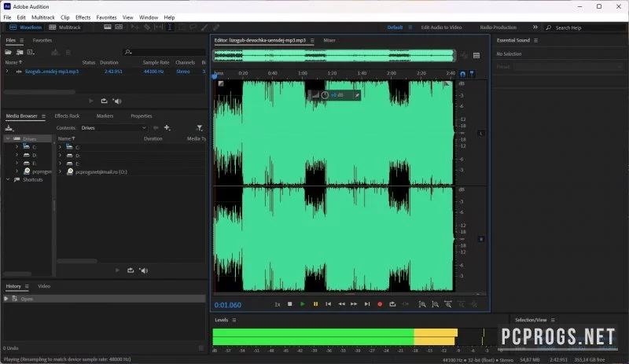Zoom out amplitude icon
Image resolution: width=629 pixels, height=364 pixels.
click(x=436, y=304)
